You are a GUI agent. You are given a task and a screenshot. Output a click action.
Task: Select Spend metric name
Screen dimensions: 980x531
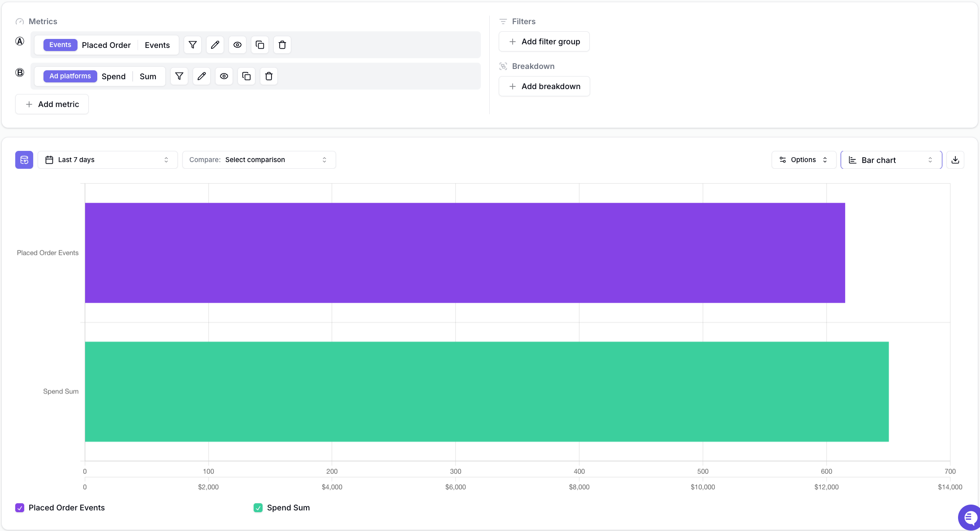tap(113, 77)
